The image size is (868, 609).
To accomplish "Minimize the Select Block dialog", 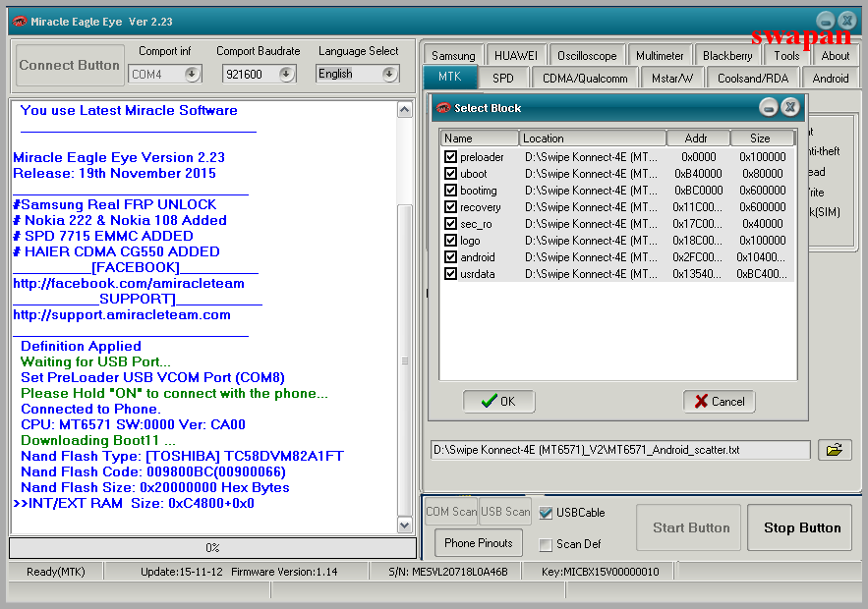I will (x=769, y=107).
